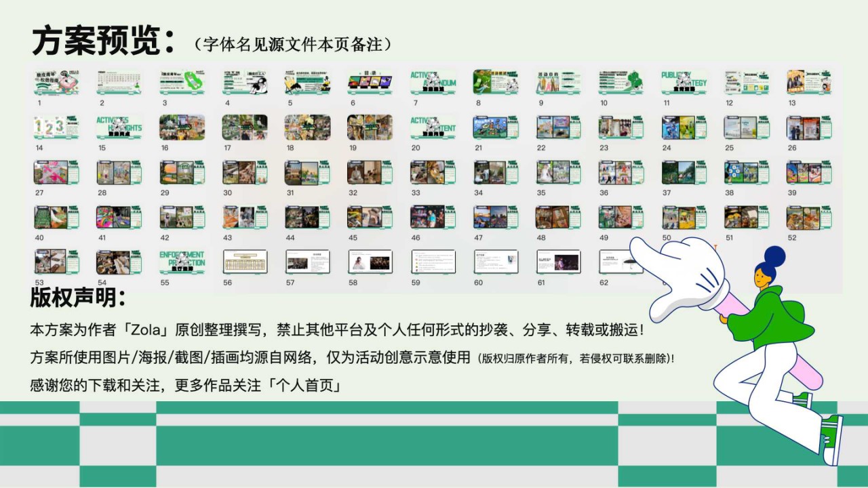Select slide thumbnail number 47
Image resolution: width=868 pixels, height=488 pixels.
point(496,218)
